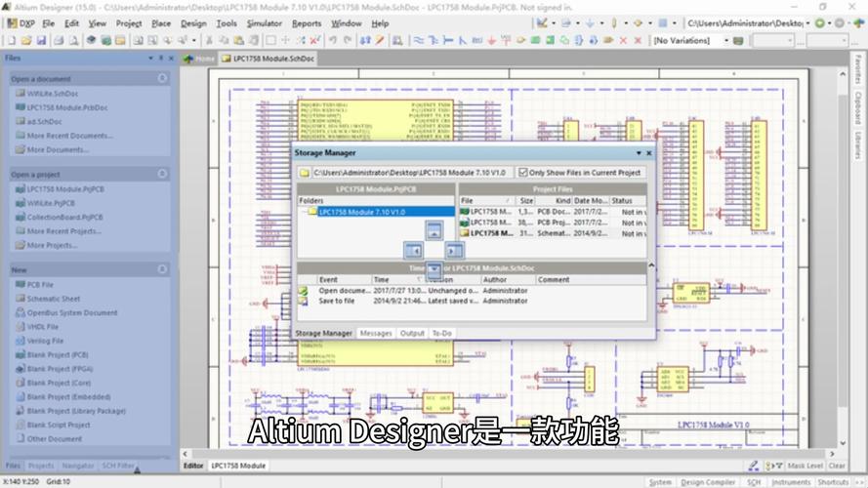Click the Save document toolbar icon
Viewport: 868px width, 488px height.
coord(41,40)
